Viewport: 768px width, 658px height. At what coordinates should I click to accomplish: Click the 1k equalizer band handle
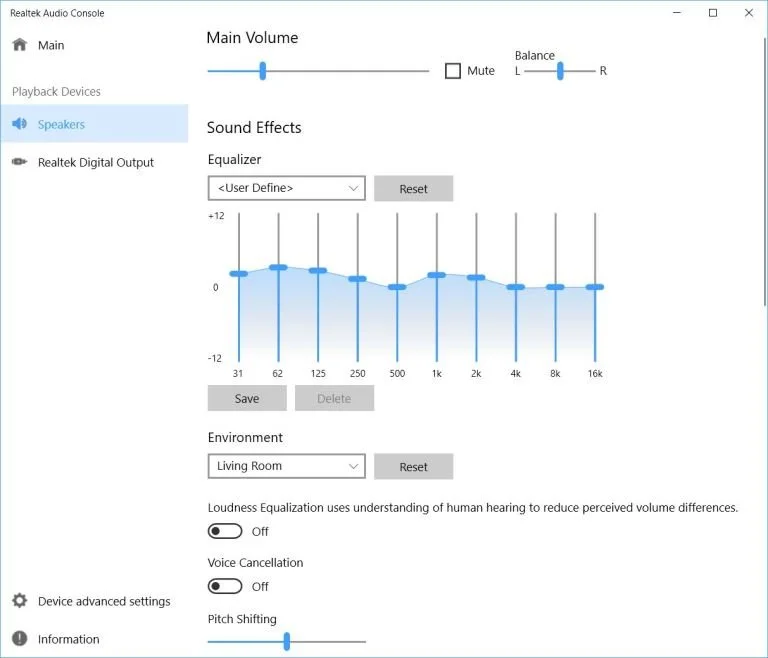point(436,275)
